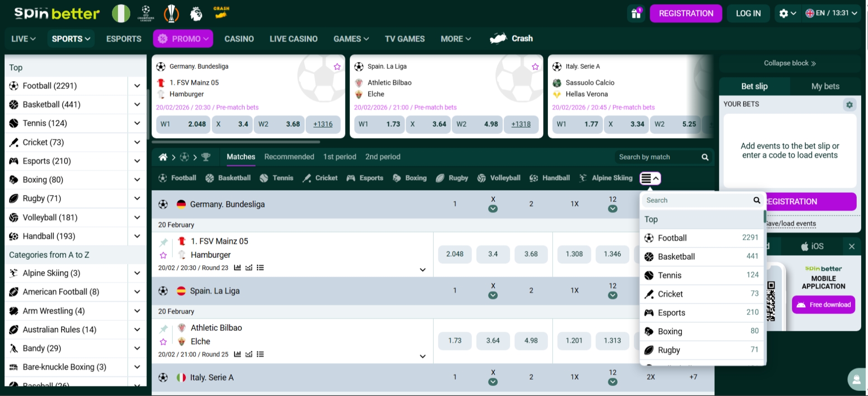868x396 pixels.
Task: Select Handball in the sports bar
Action: [549, 178]
